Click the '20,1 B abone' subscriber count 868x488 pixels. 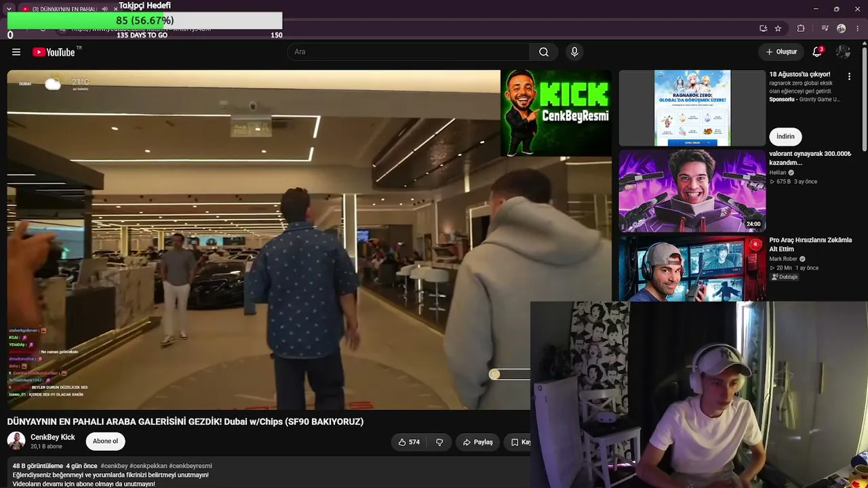[x=46, y=447]
